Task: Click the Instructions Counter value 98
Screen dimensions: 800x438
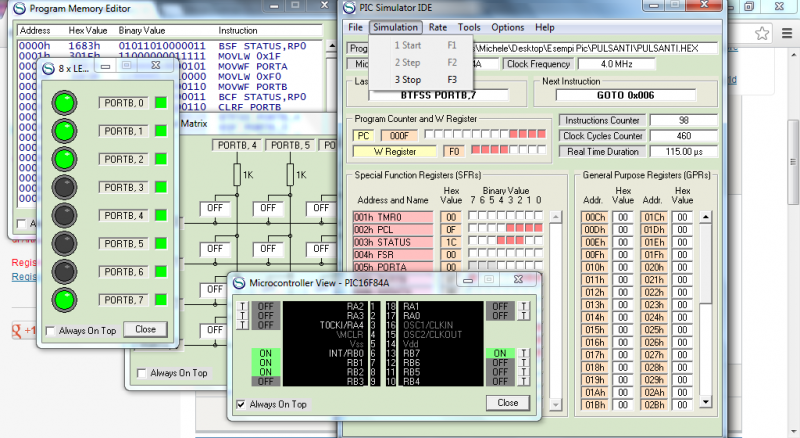Action: [684, 120]
